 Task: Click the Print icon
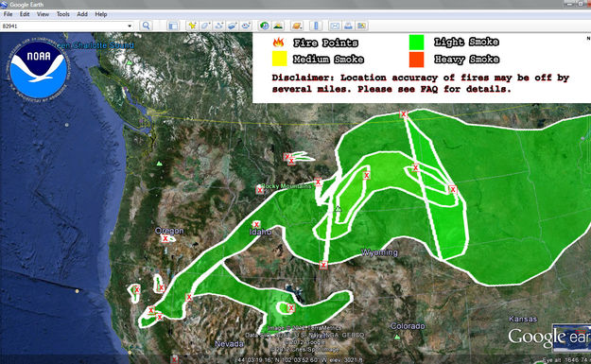tap(348, 26)
